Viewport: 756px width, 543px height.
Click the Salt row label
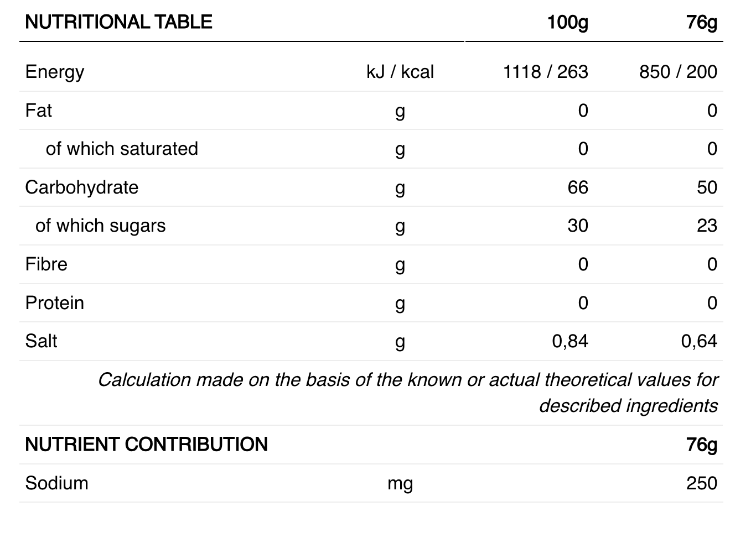pyautogui.click(x=42, y=341)
